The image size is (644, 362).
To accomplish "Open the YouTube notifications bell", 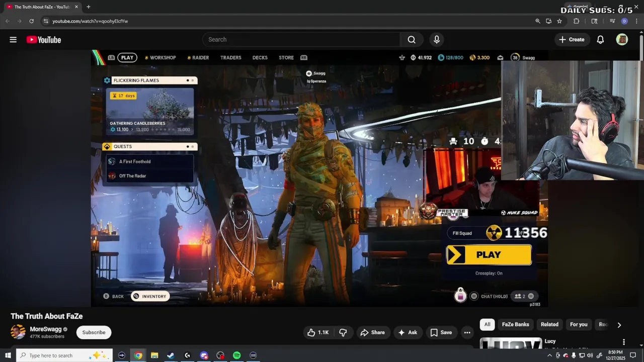I will [x=600, y=40].
